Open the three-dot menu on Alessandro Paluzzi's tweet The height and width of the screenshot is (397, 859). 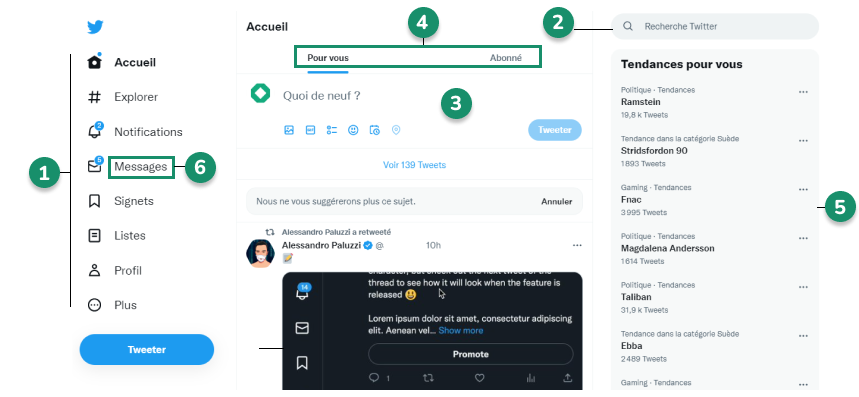(x=577, y=245)
